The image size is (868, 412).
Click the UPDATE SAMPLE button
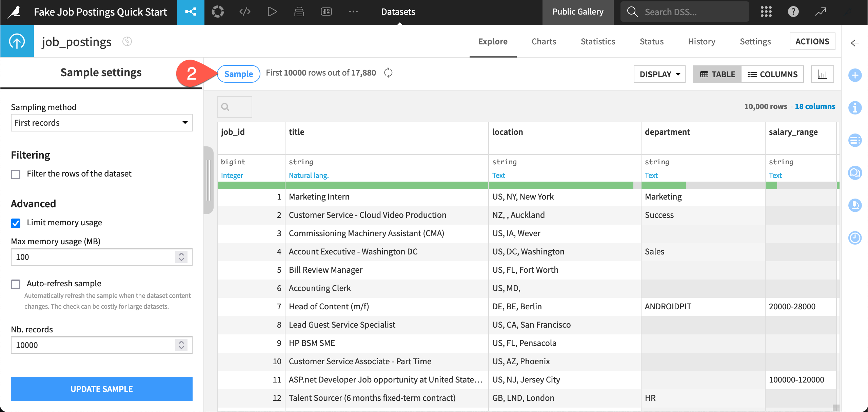(101, 388)
